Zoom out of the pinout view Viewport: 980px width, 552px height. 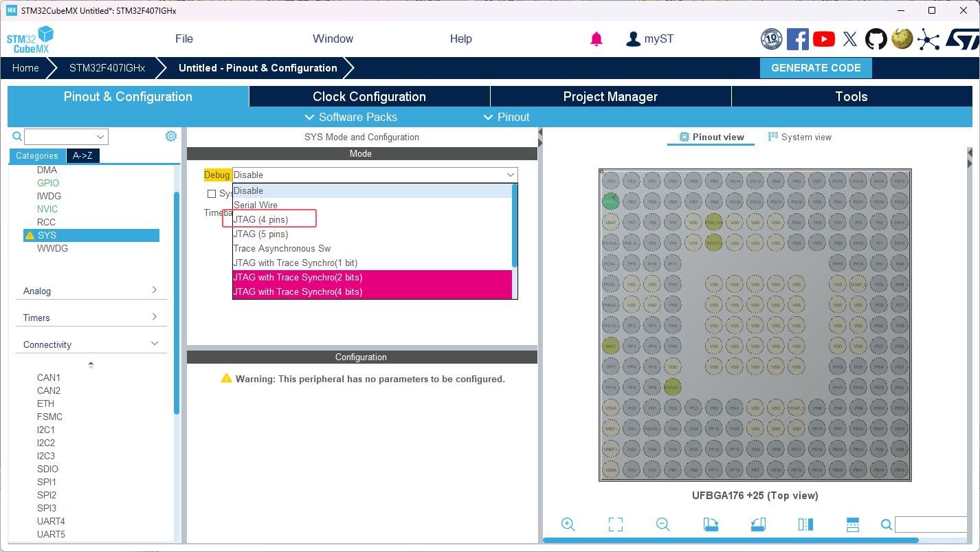coord(663,525)
